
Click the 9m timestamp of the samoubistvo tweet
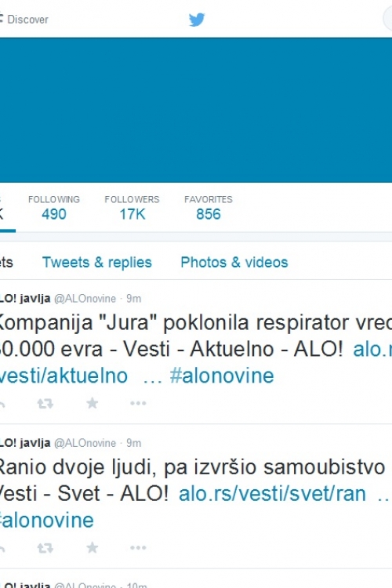(133, 443)
